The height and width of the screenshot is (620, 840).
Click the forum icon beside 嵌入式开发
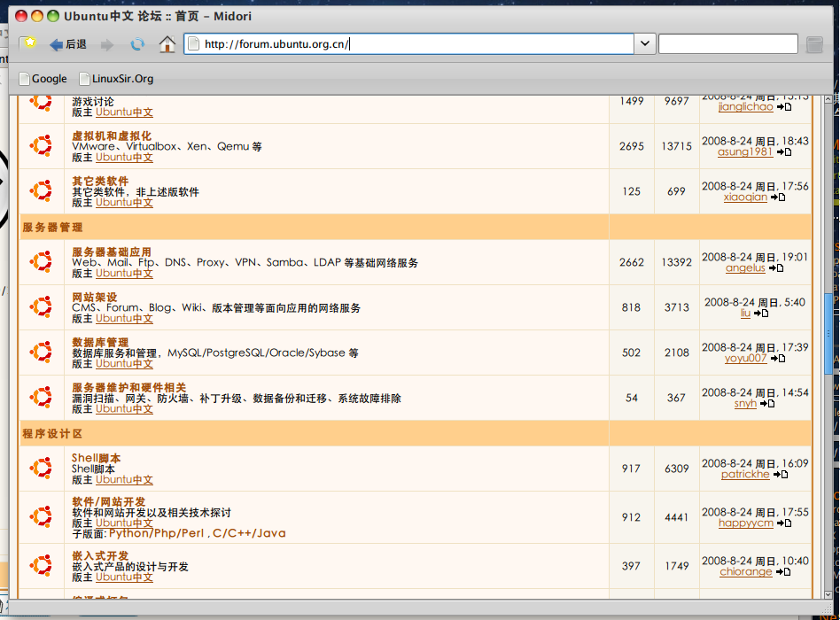click(42, 565)
